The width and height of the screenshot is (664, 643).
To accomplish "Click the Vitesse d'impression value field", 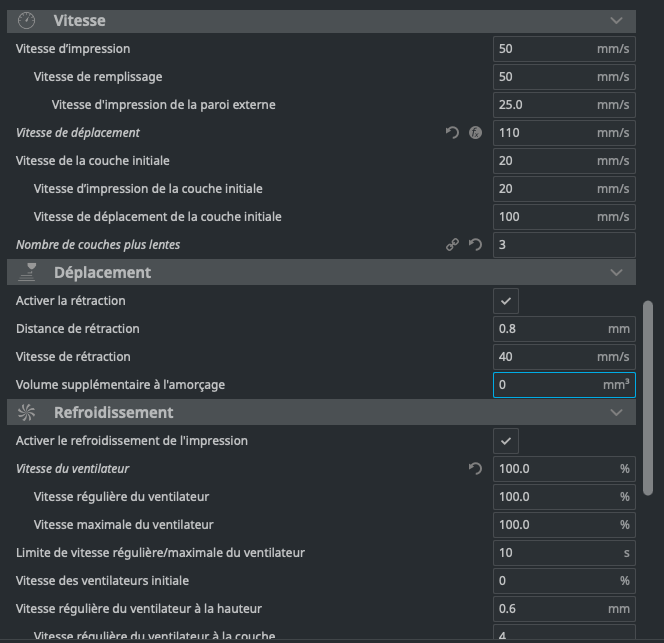I will 540,49.
